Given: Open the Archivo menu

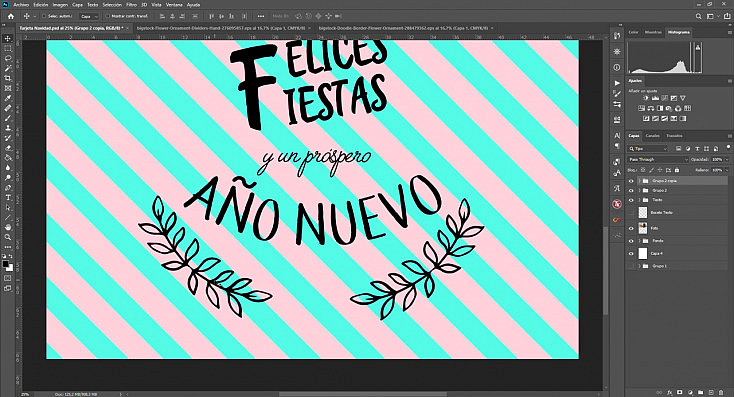Looking at the screenshot, I should pyautogui.click(x=21, y=5).
